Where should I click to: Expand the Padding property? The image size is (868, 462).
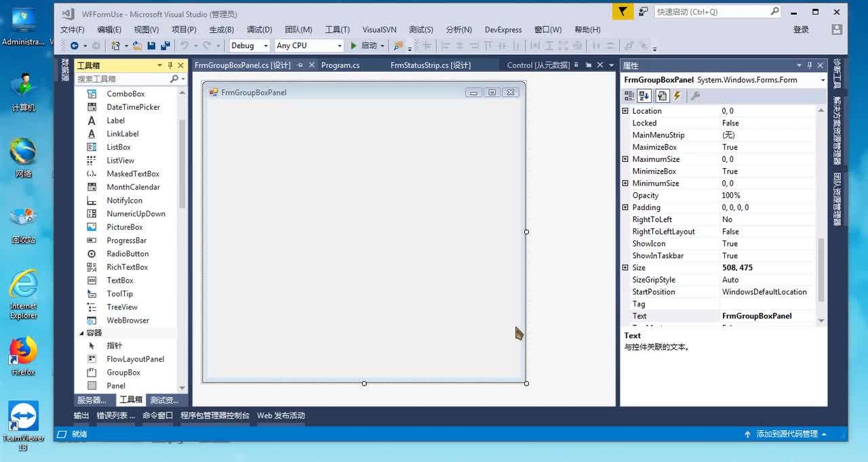coord(625,207)
